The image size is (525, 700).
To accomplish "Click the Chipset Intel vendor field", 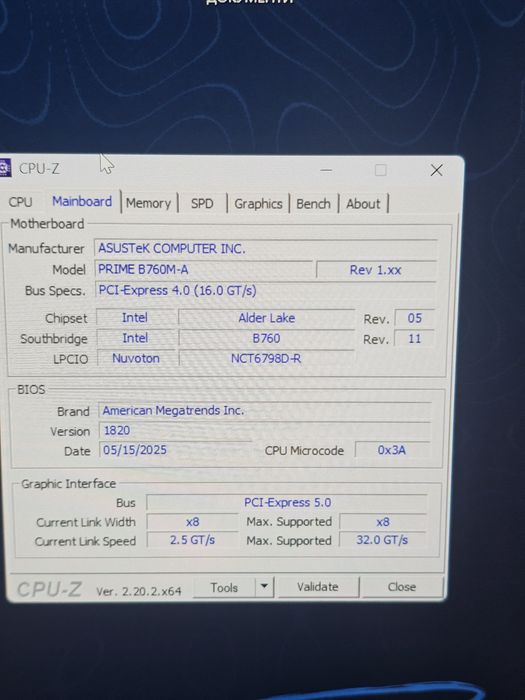I will [135, 317].
